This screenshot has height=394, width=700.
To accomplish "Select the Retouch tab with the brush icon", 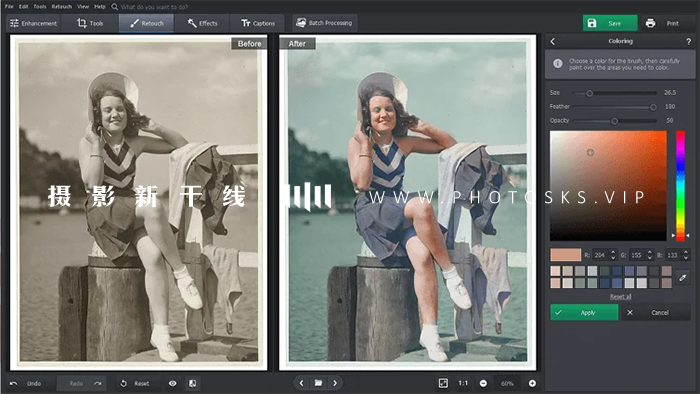I will [x=146, y=23].
